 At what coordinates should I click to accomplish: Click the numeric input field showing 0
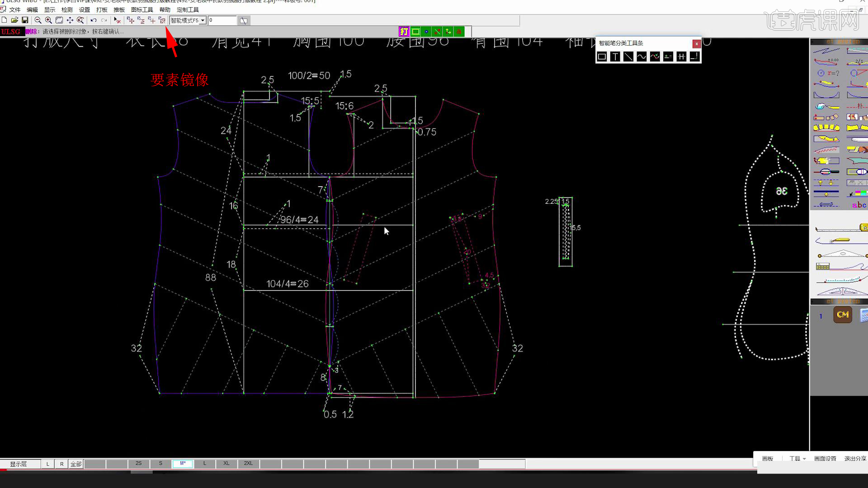point(222,20)
